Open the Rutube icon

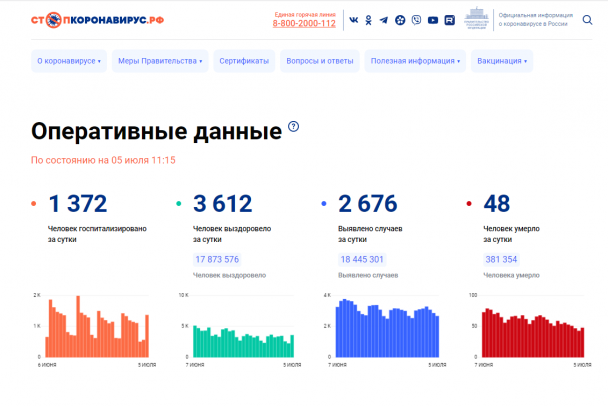point(449,20)
